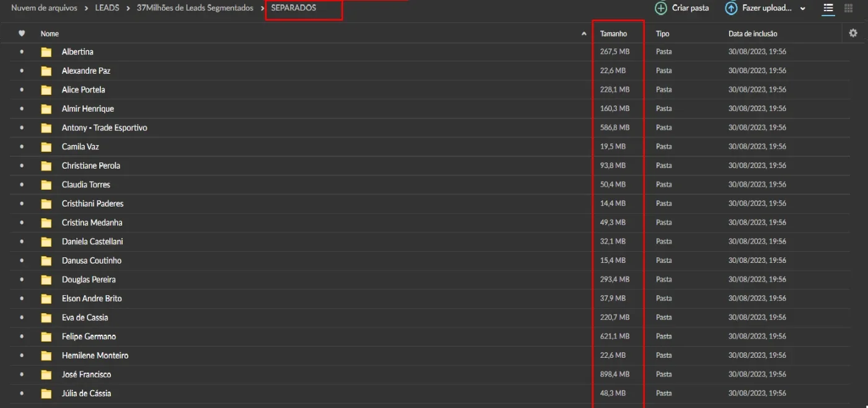
Task: Click the 32,1 MB size cell
Action: pyautogui.click(x=613, y=241)
